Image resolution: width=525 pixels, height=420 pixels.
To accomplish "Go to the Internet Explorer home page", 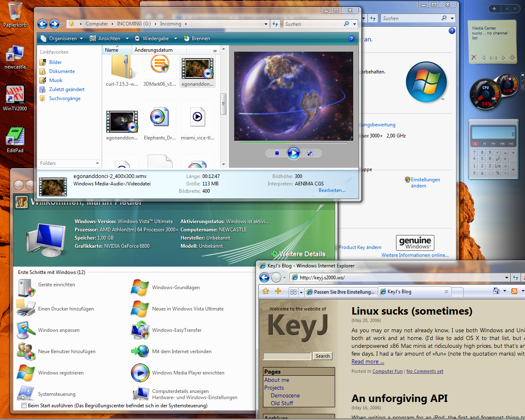I will (496, 291).
